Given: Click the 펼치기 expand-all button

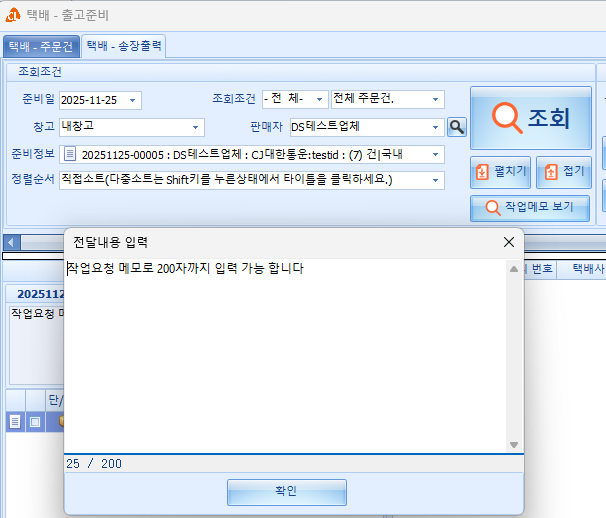Looking at the screenshot, I should tap(500, 172).
